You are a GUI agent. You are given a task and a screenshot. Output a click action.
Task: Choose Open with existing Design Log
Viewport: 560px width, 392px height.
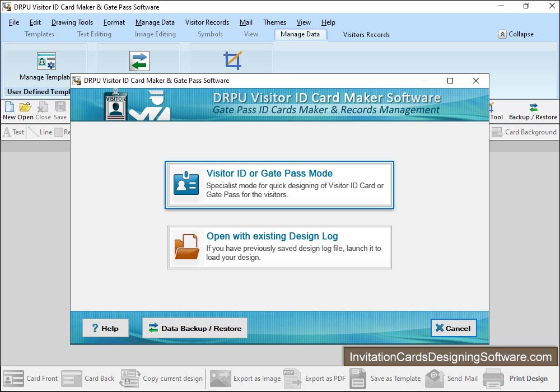click(279, 248)
